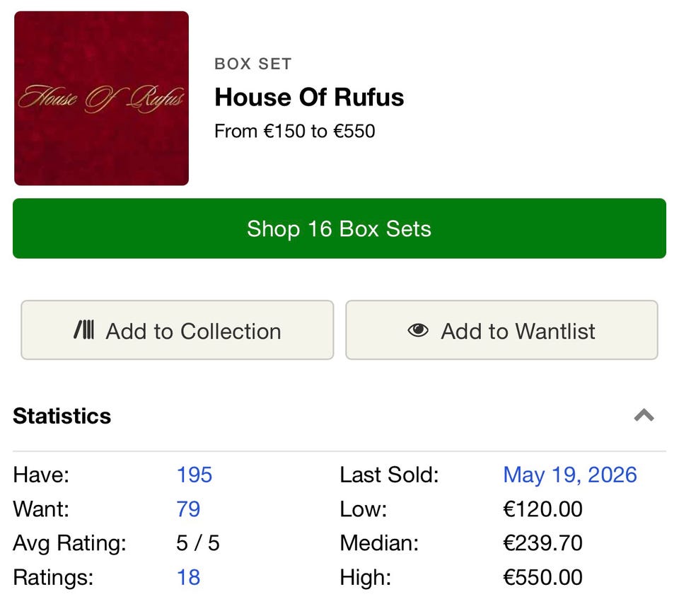This screenshot has width=679, height=616.
Task: Open Last Sold May 19, 2026 link
Action: (x=570, y=475)
